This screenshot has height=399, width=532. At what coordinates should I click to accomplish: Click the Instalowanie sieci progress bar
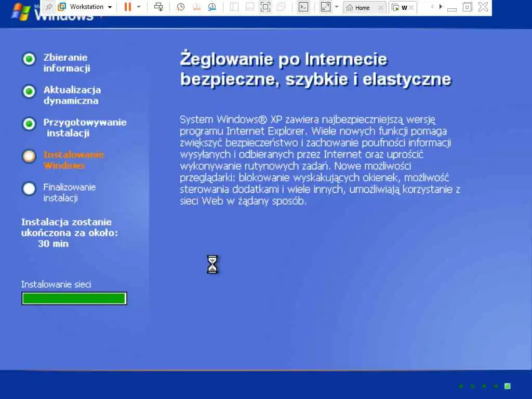pyautogui.click(x=74, y=299)
